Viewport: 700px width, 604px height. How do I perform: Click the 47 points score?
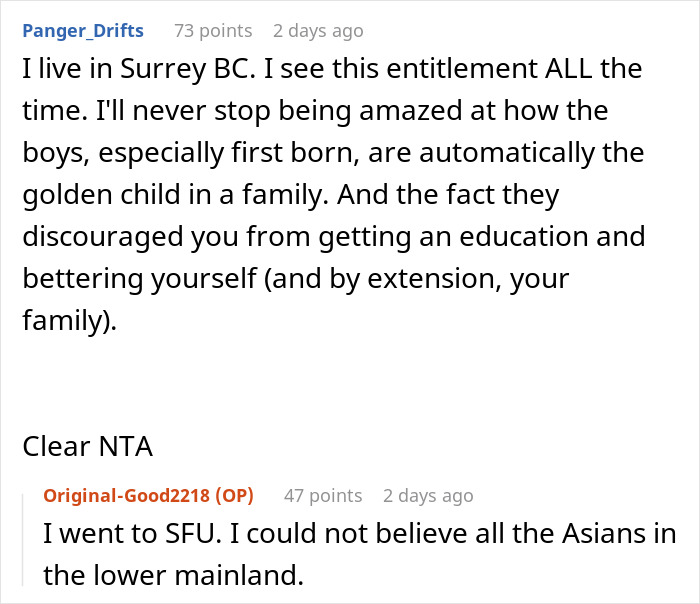pos(322,495)
